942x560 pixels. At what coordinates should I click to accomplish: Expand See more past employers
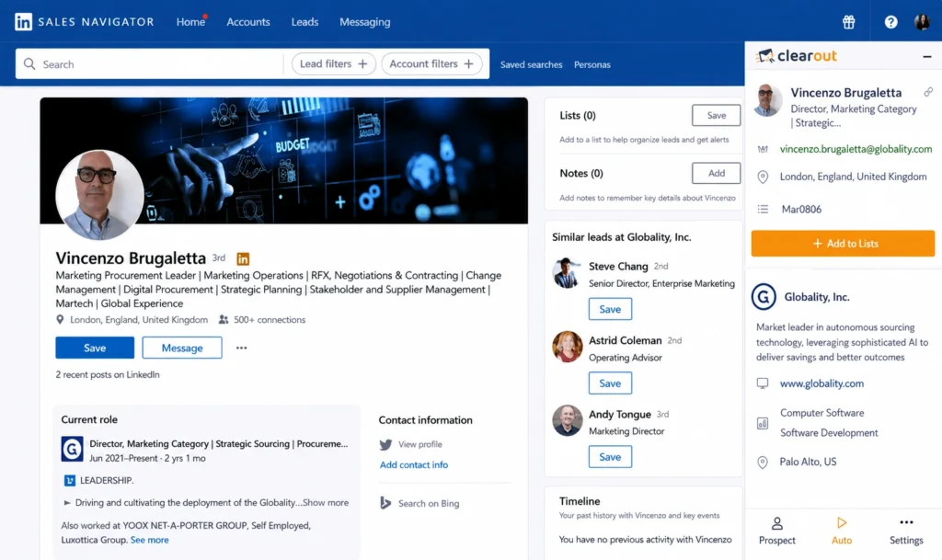coord(150,540)
